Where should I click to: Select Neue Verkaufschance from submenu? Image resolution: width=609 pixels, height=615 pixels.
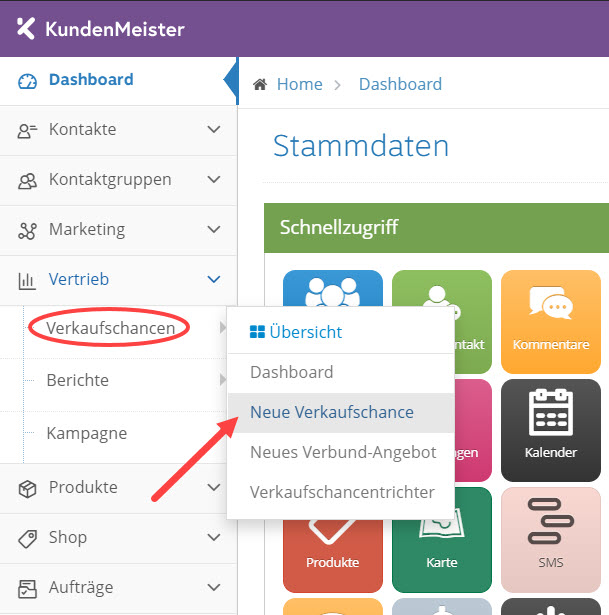tap(332, 412)
